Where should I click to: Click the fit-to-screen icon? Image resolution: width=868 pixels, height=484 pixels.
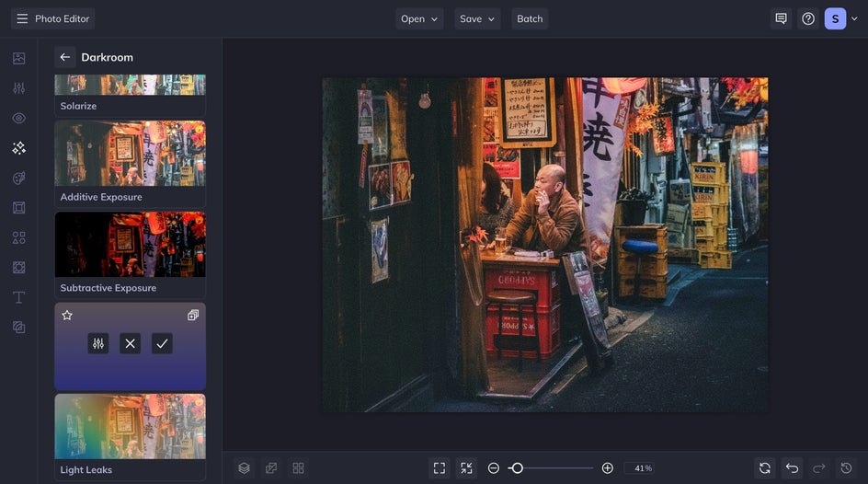(440, 468)
